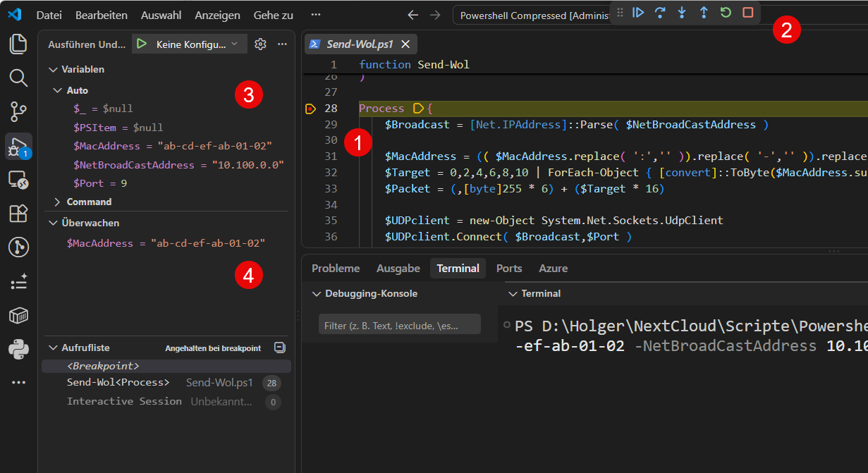The height and width of the screenshot is (473, 868).
Task: Step over the current line
Action: [660, 13]
